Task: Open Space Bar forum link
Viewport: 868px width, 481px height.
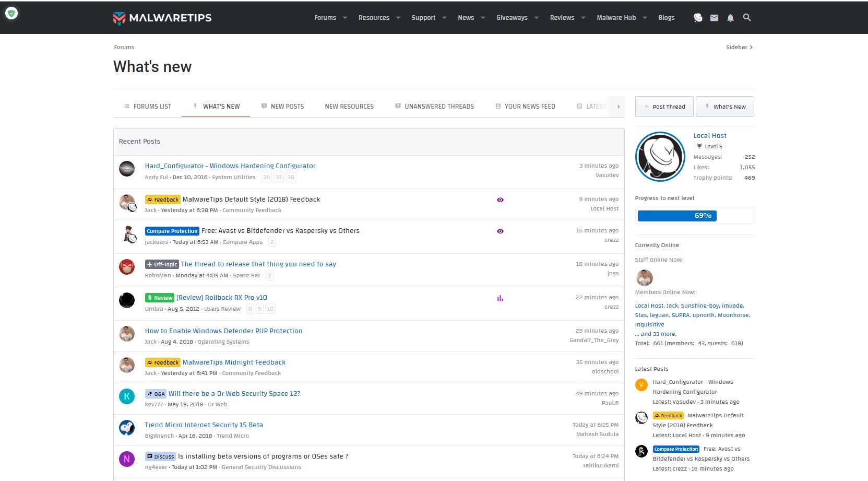Action: pyautogui.click(x=246, y=276)
